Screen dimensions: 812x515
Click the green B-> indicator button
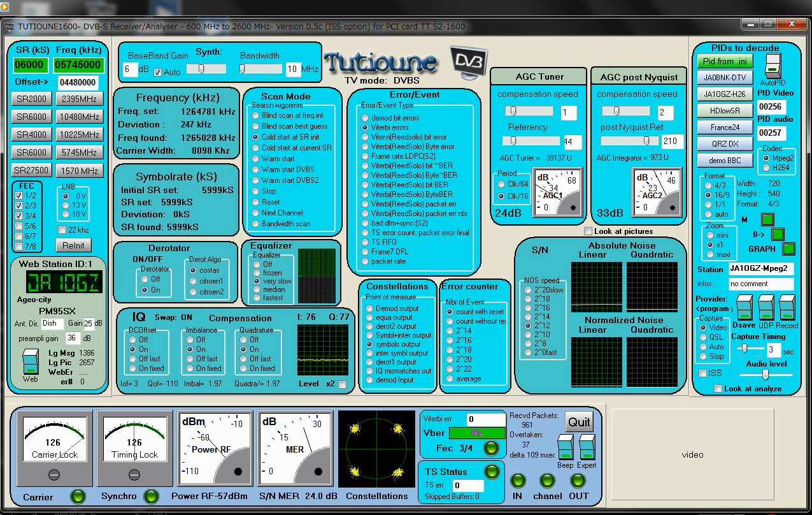pyautogui.click(x=778, y=234)
